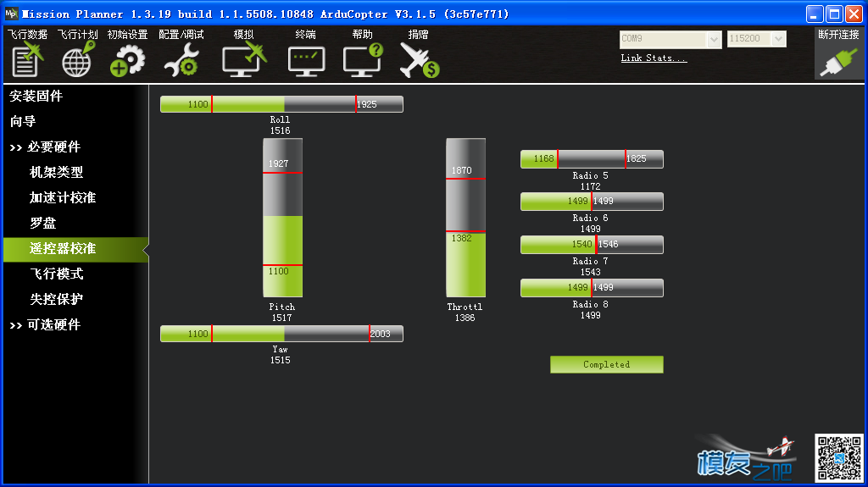Open the 终端 terminal icon
This screenshot has width=868, height=487.
[x=306, y=61]
